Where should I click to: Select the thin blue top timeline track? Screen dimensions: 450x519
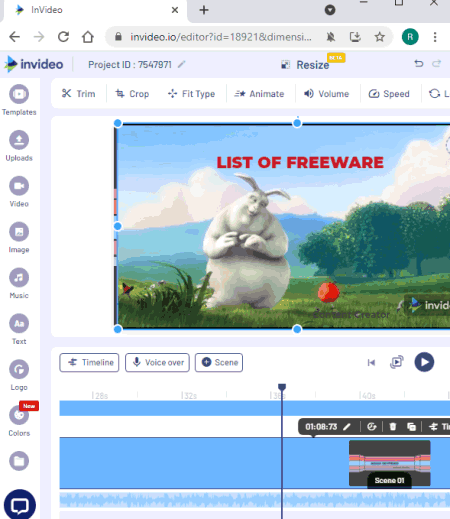tap(255, 408)
